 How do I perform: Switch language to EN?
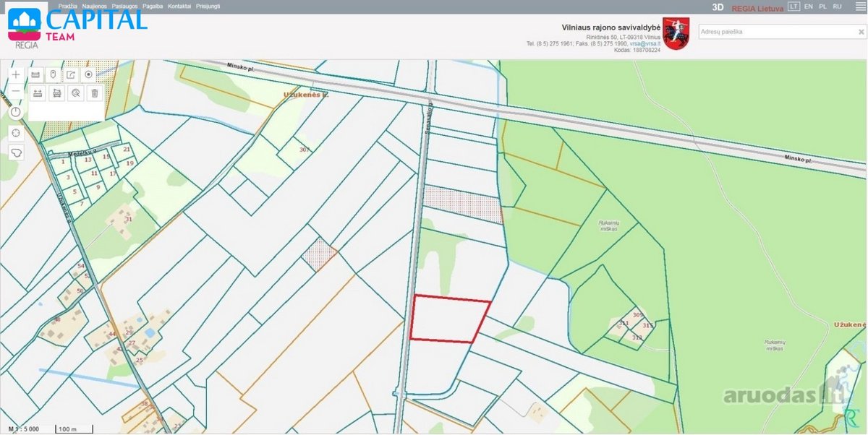[x=809, y=7]
